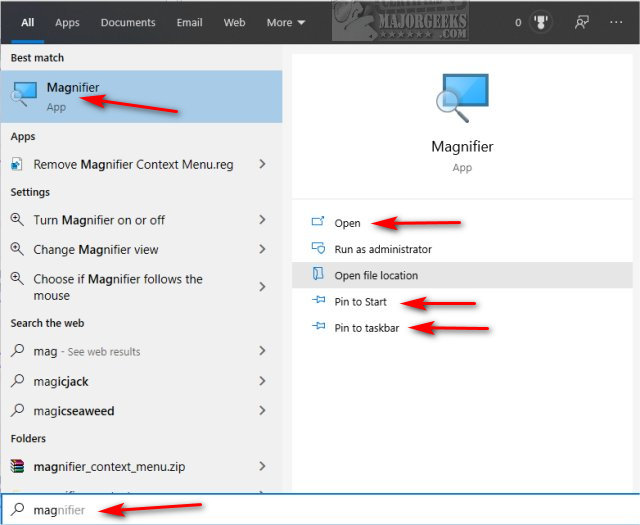Open Change Magnifier view setting
Screen dimensions: 640x525
tap(141, 249)
